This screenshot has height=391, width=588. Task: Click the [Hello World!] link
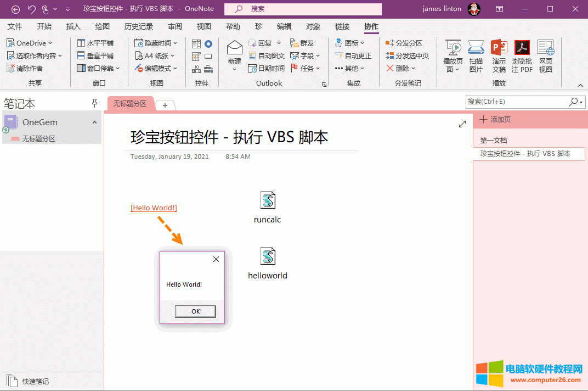[154, 208]
